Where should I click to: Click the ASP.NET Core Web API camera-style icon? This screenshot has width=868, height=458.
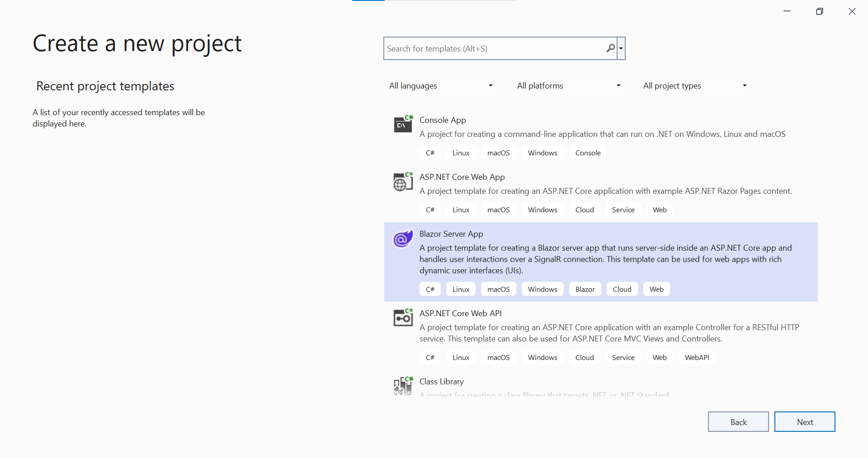[403, 318]
